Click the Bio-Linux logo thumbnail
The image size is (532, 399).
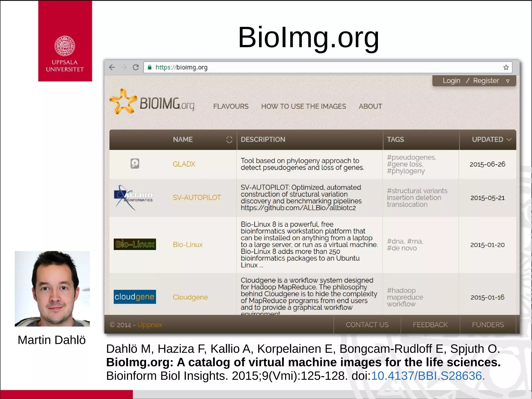coord(135,244)
